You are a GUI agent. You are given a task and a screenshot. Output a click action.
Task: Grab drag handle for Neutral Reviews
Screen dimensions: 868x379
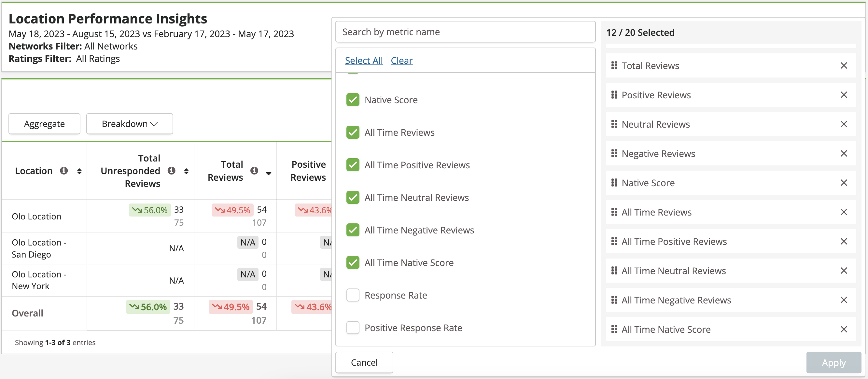pos(614,124)
